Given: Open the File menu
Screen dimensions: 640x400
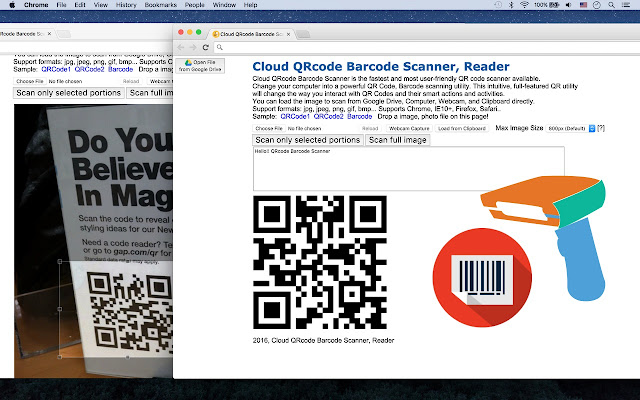Looking at the screenshot, I should pyautogui.click(x=61, y=5).
